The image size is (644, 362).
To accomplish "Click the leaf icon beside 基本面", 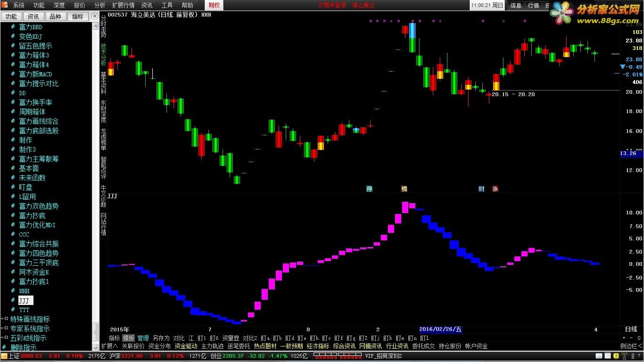I will coord(13,168).
